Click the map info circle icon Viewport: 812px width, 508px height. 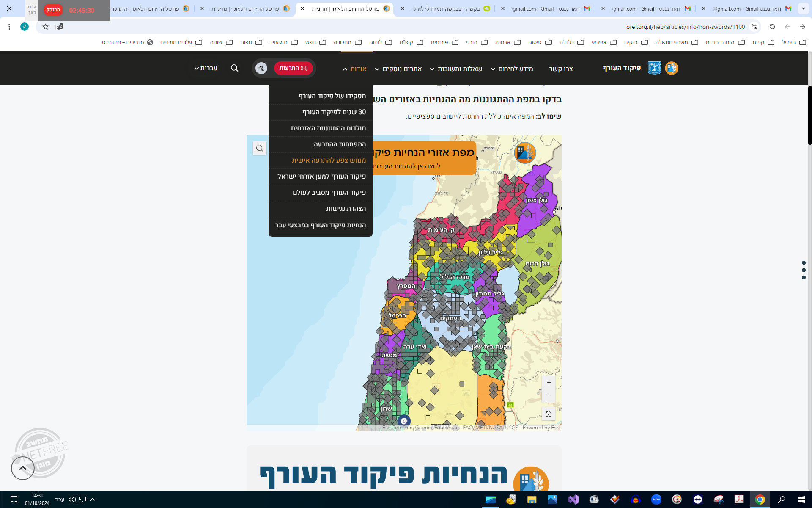coord(404,421)
